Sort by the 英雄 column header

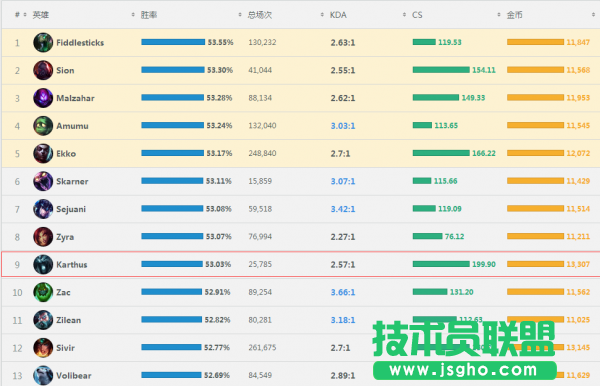[x=41, y=15]
